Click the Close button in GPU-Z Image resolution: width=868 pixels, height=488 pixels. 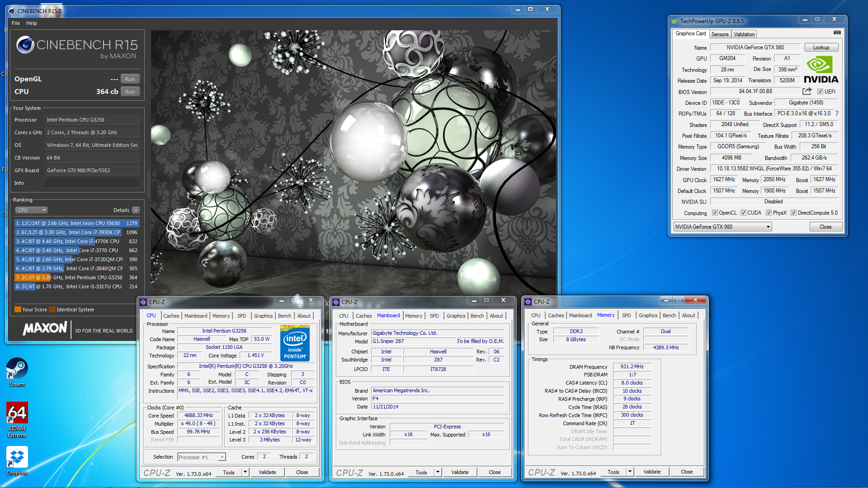[x=826, y=227]
